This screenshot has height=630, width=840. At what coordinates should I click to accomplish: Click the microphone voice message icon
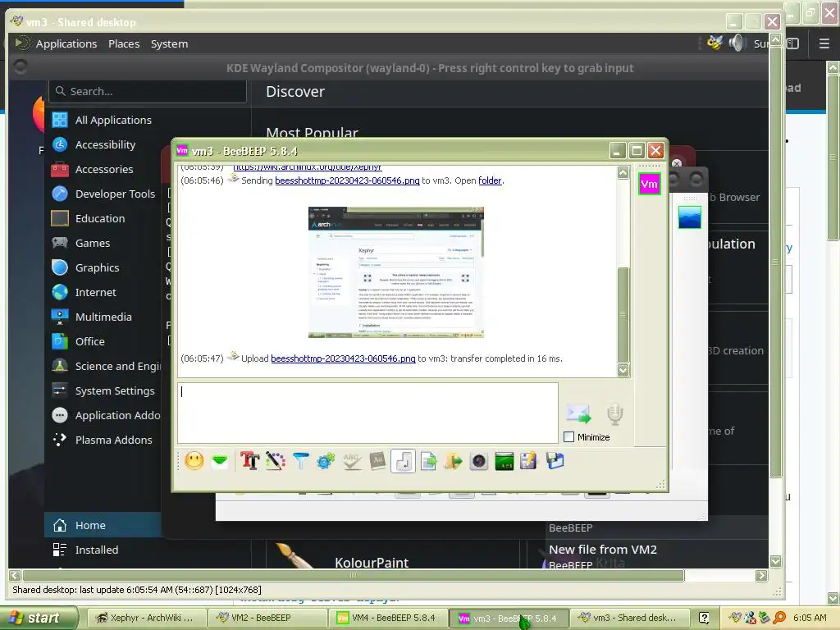pyautogui.click(x=615, y=413)
